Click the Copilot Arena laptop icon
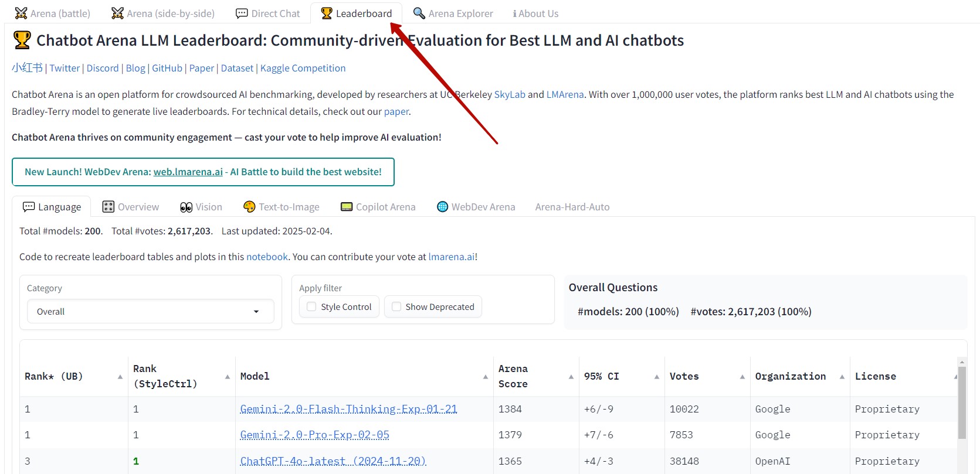 click(347, 207)
